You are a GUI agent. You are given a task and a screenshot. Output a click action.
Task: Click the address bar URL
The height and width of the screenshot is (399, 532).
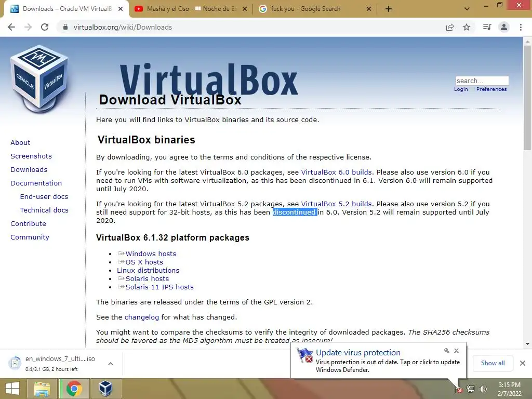tap(123, 27)
